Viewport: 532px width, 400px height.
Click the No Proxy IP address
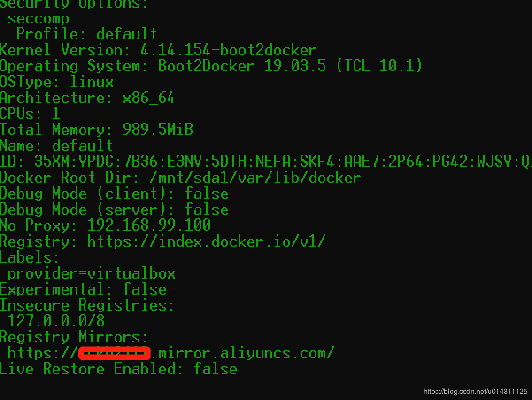tap(149, 225)
